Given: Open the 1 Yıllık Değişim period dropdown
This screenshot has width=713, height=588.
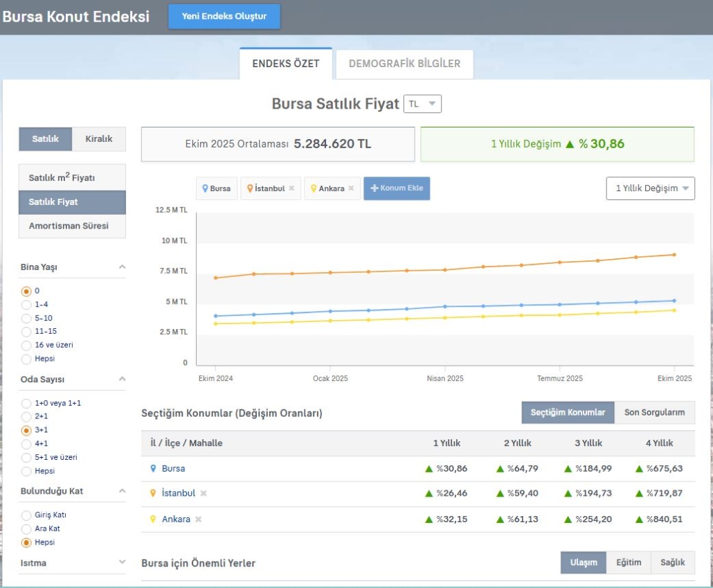Looking at the screenshot, I should [x=650, y=188].
